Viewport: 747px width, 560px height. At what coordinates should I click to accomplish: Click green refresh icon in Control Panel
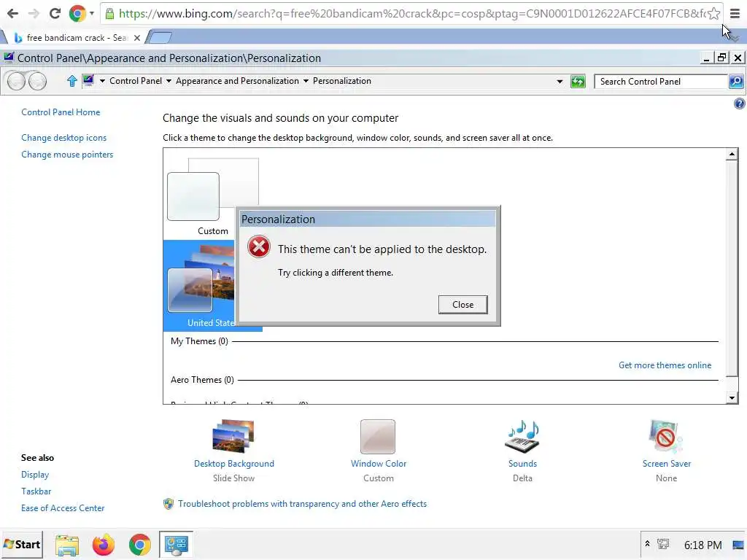point(578,82)
